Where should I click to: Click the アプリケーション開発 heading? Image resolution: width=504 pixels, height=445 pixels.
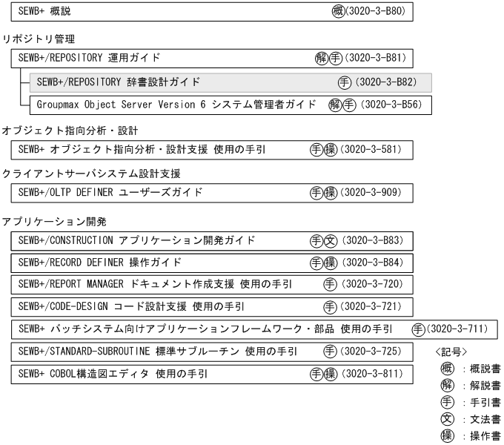(54, 222)
